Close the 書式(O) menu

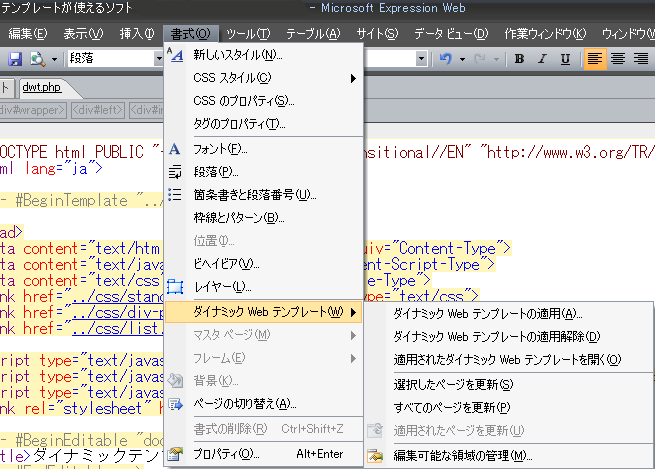pyautogui.click(x=190, y=33)
